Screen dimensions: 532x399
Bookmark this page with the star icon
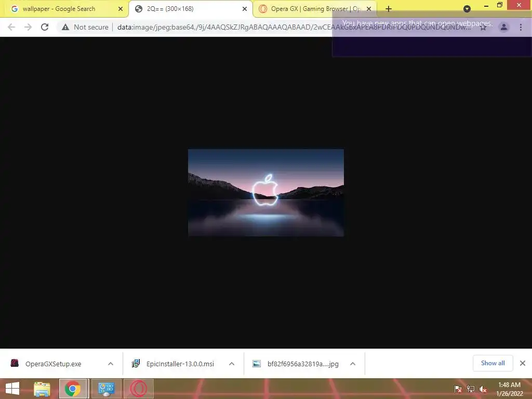point(483,28)
